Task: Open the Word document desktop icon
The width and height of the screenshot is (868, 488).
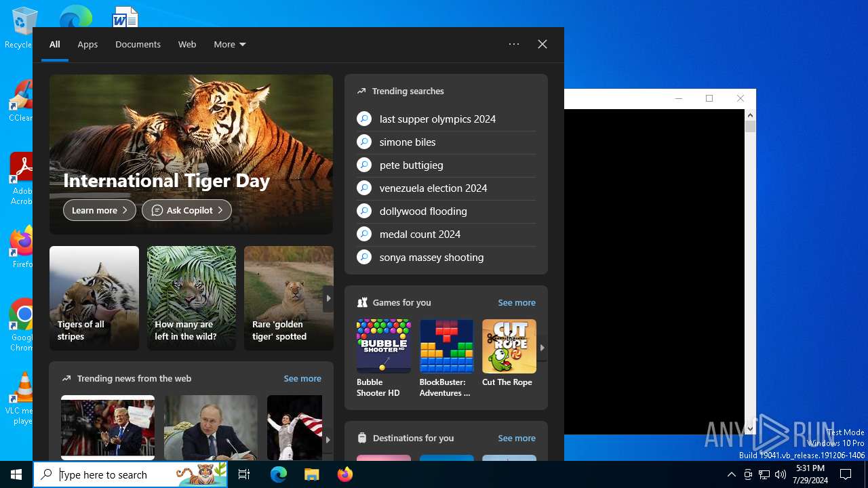Action: 125,16
